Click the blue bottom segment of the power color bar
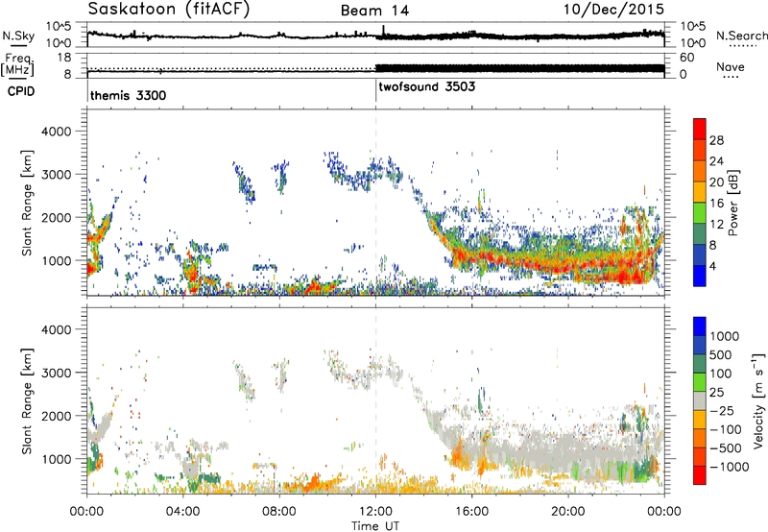The height and width of the screenshot is (532, 768). click(x=700, y=277)
